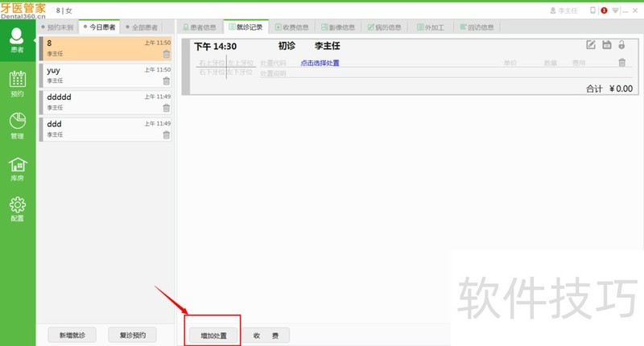Click the 新增就诊 button

click(72, 336)
